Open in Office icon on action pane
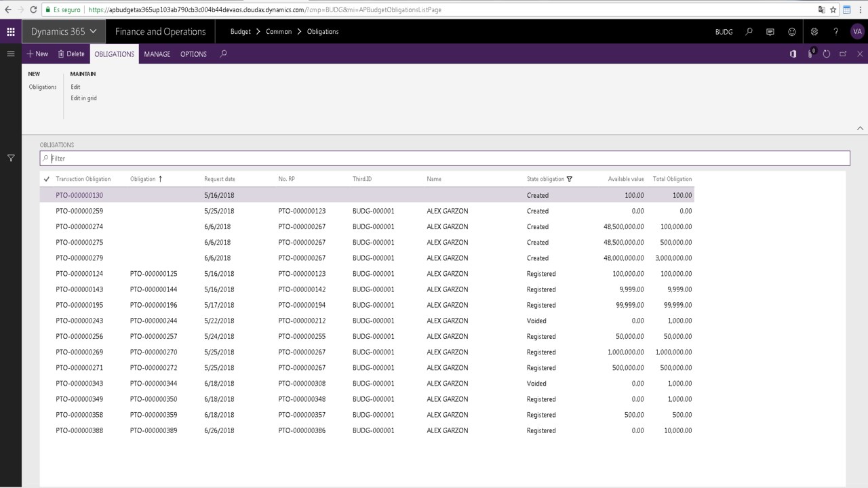 (x=793, y=54)
